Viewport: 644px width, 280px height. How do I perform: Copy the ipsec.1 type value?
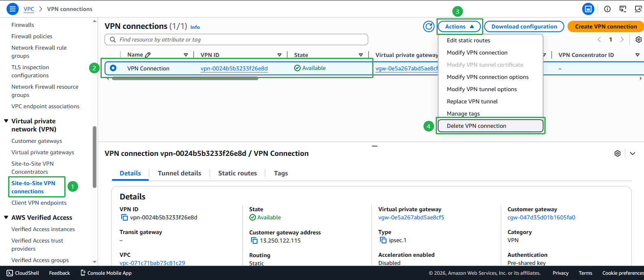[383, 240]
